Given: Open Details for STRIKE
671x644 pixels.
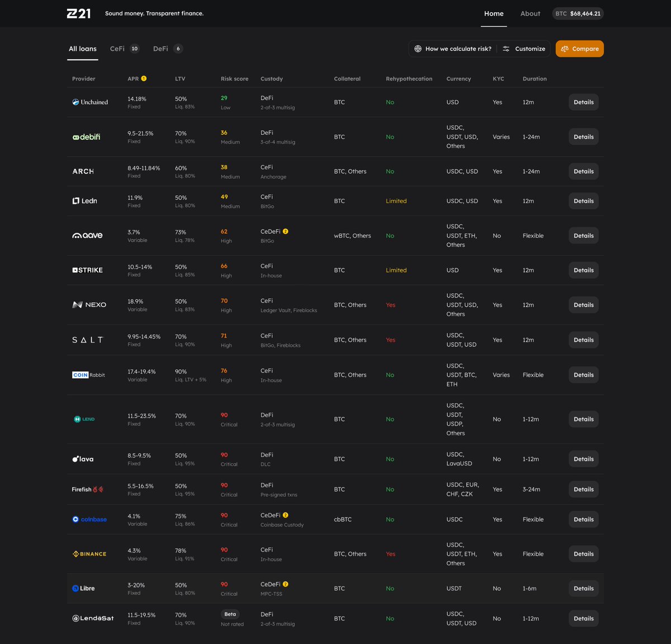Looking at the screenshot, I should 584,270.
